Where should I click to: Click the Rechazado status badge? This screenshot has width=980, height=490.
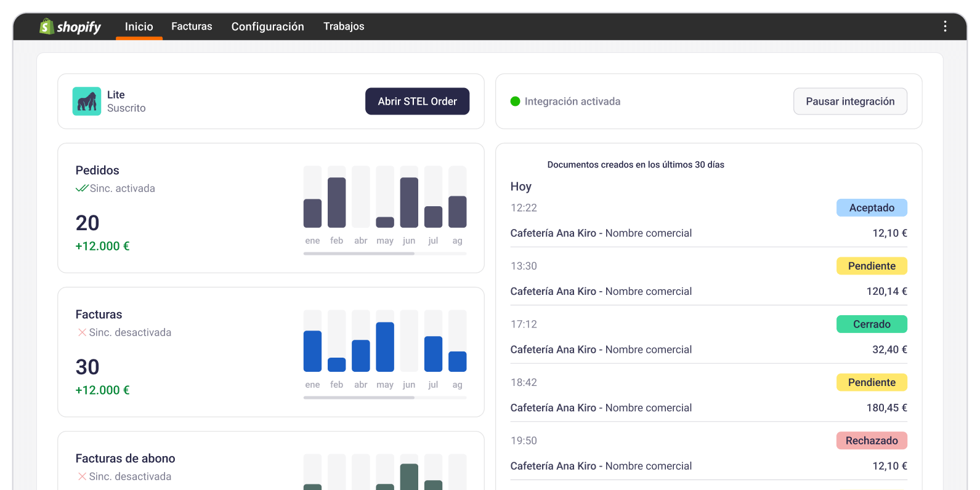pos(872,441)
